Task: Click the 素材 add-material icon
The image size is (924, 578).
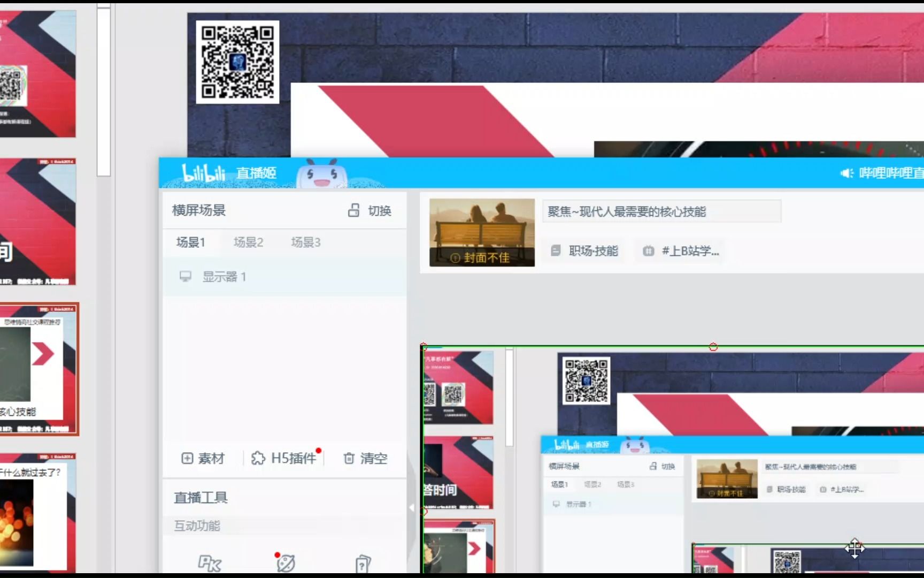Action: click(187, 459)
